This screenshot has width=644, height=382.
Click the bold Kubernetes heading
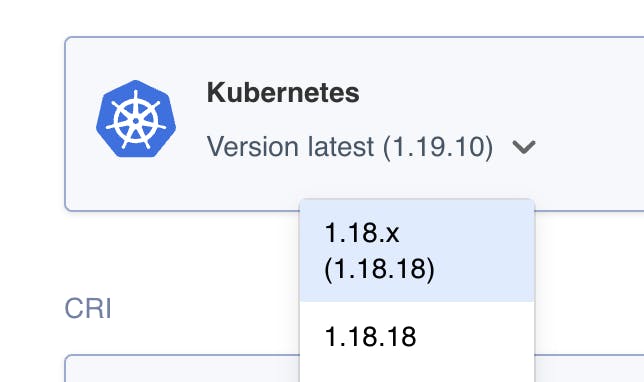point(283,92)
